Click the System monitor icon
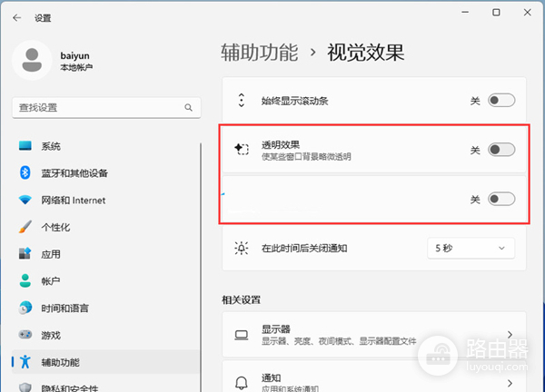 [25, 146]
